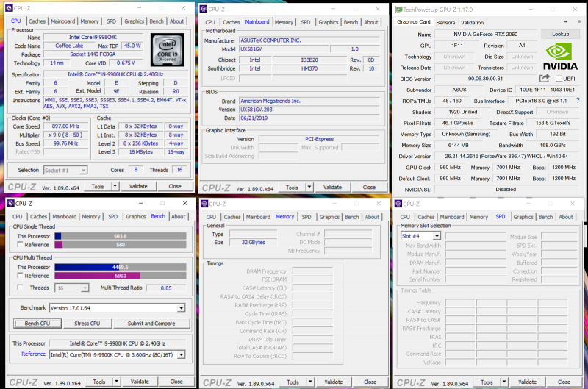Click the multi thread This Processor score bar

click(121, 267)
